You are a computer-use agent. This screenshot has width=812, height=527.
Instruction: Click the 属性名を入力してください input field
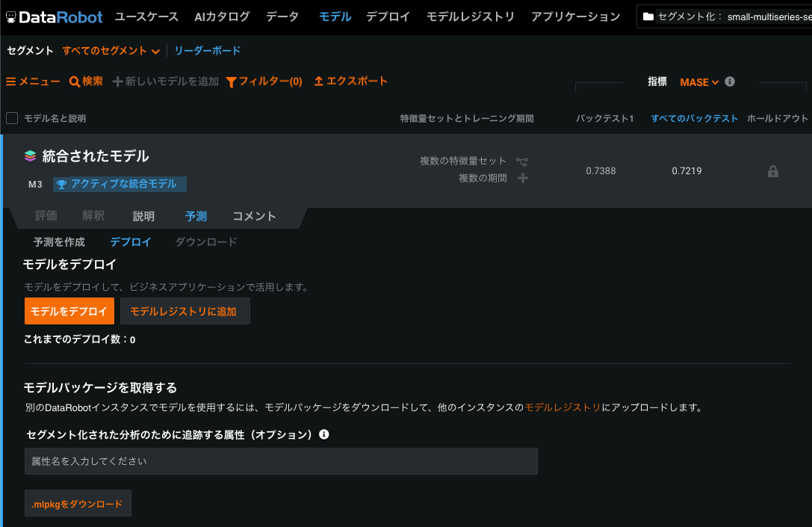(x=281, y=461)
